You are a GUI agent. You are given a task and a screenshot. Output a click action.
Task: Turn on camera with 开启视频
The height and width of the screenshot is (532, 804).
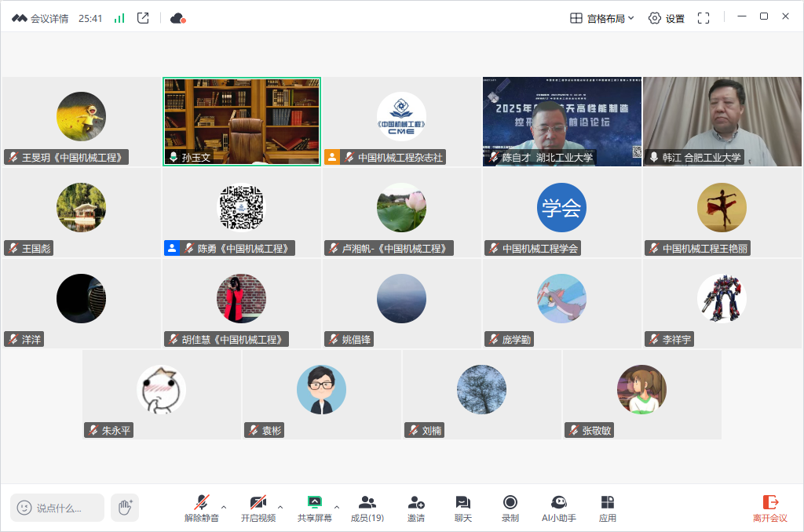258,508
